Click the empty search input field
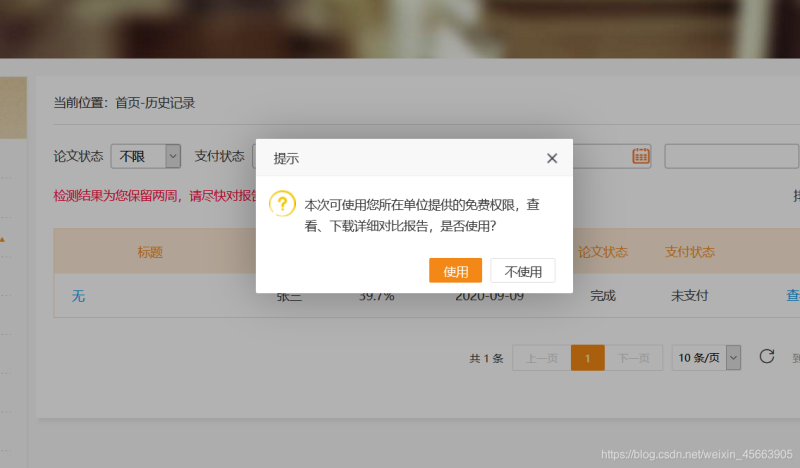 [x=732, y=156]
